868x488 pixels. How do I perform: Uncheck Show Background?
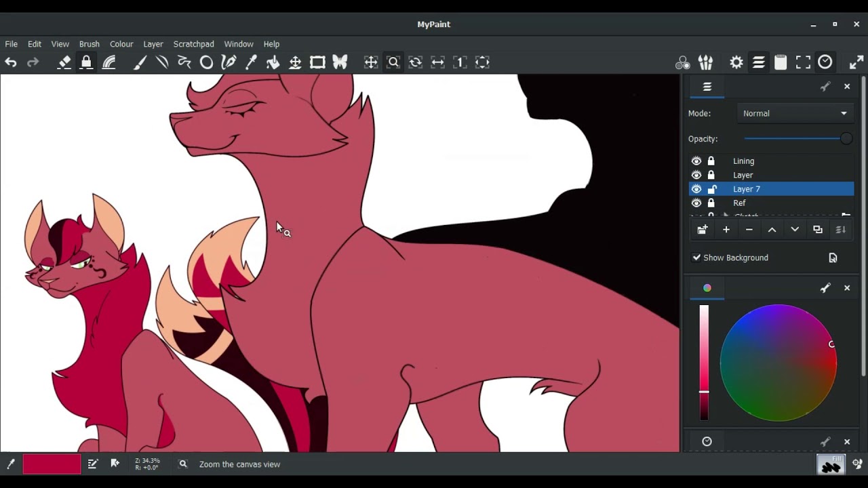coord(696,258)
